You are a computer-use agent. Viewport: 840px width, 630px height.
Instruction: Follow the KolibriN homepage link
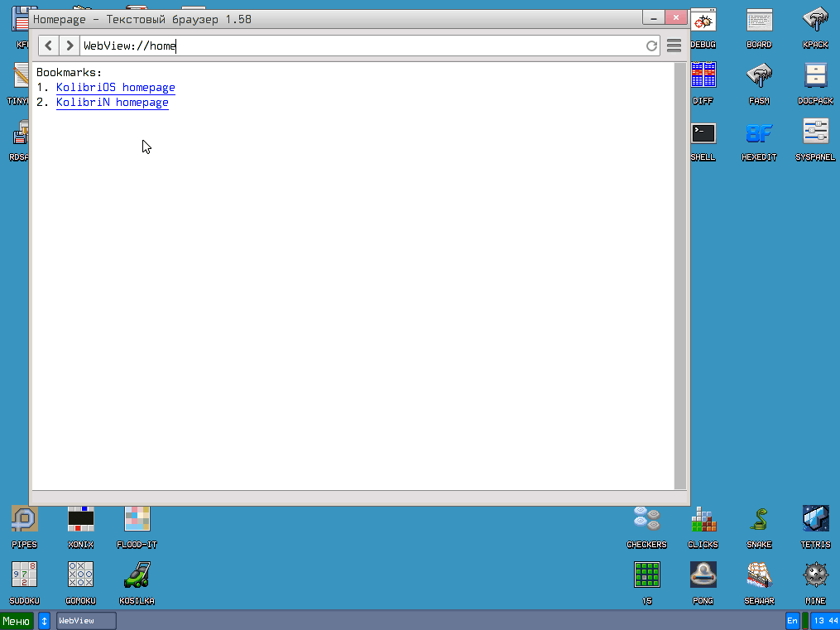(112, 102)
